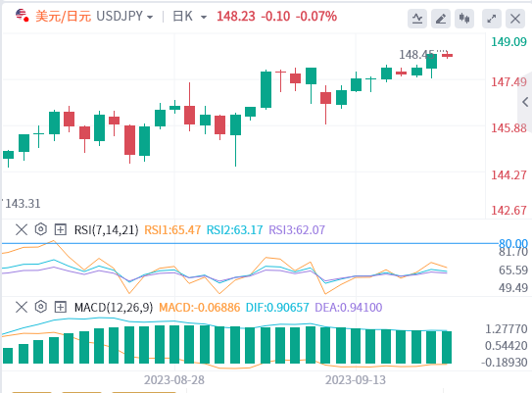Click the MACD(12,26,9) label

[114, 307]
